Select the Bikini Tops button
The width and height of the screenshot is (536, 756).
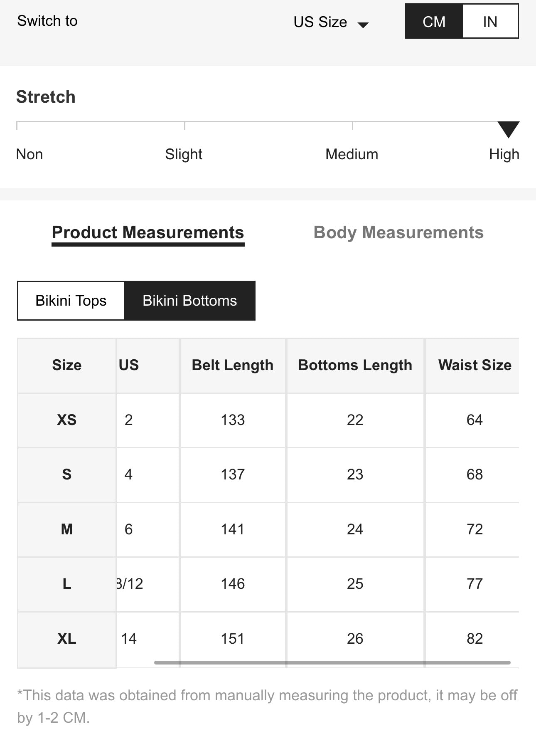71,301
